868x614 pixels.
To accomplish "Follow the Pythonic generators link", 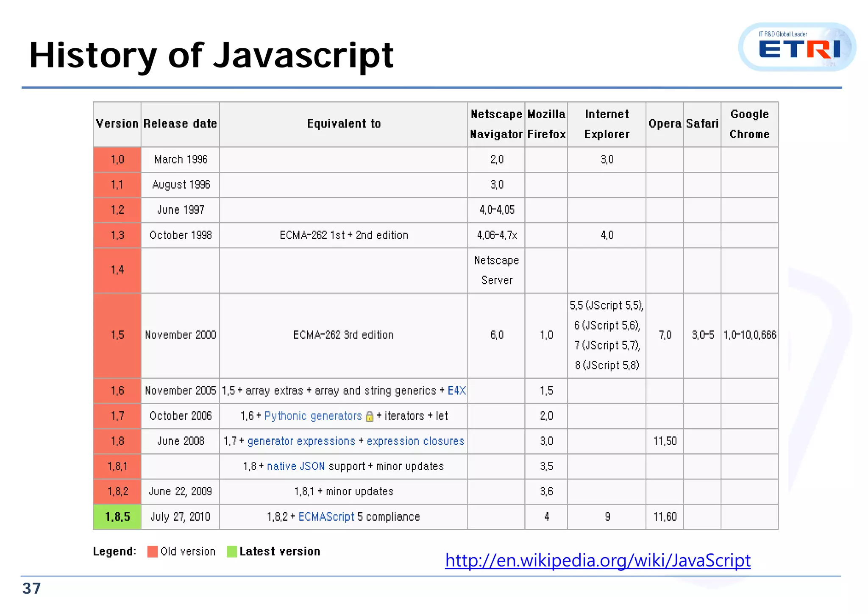I will (313, 416).
